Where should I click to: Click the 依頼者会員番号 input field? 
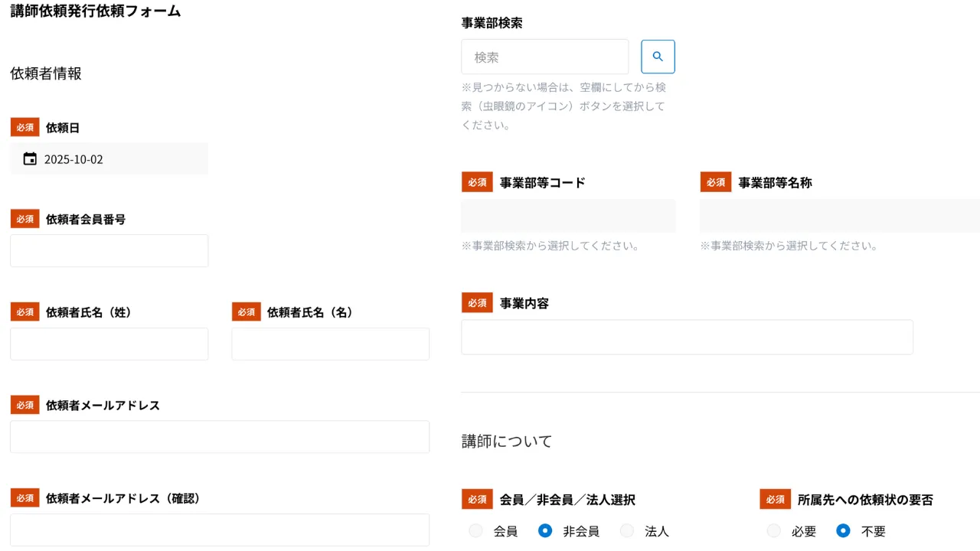109,251
